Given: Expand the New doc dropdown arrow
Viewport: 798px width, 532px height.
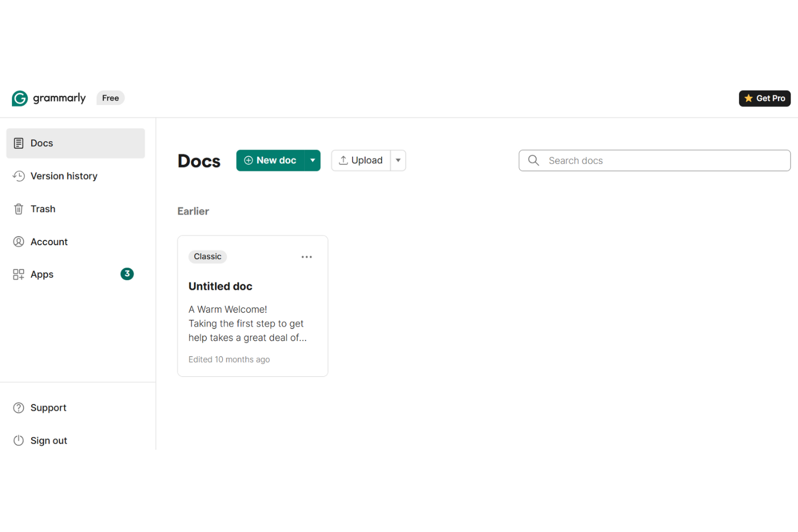Looking at the screenshot, I should 313,161.
